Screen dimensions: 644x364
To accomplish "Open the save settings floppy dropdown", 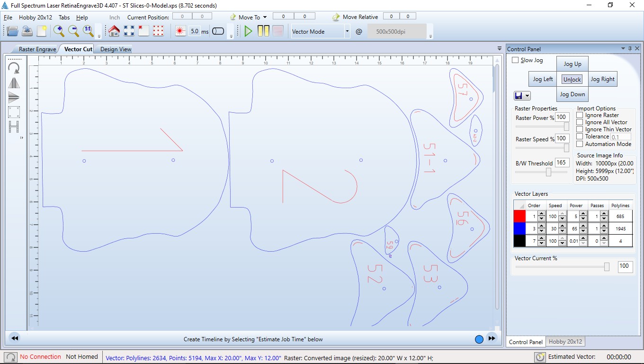I will pyautogui.click(x=528, y=96).
